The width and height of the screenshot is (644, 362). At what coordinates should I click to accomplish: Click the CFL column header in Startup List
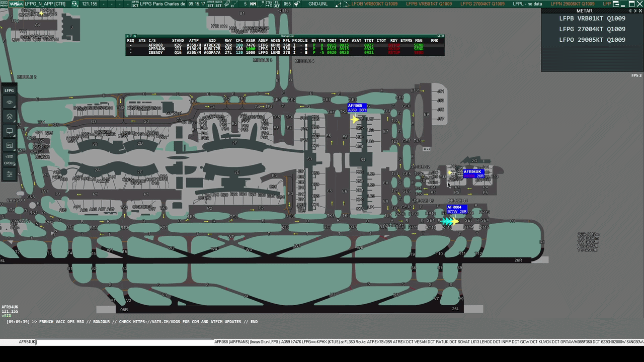(239, 40)
